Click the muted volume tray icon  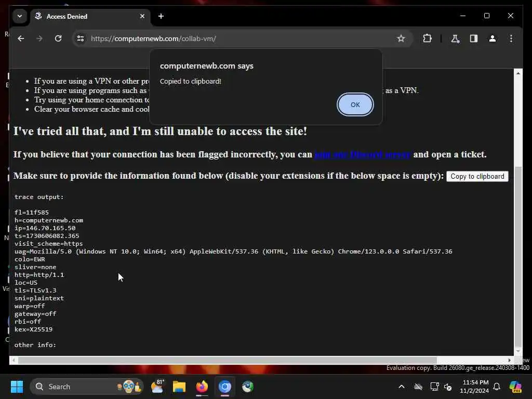pyautogui.click(x=448, y=387)
